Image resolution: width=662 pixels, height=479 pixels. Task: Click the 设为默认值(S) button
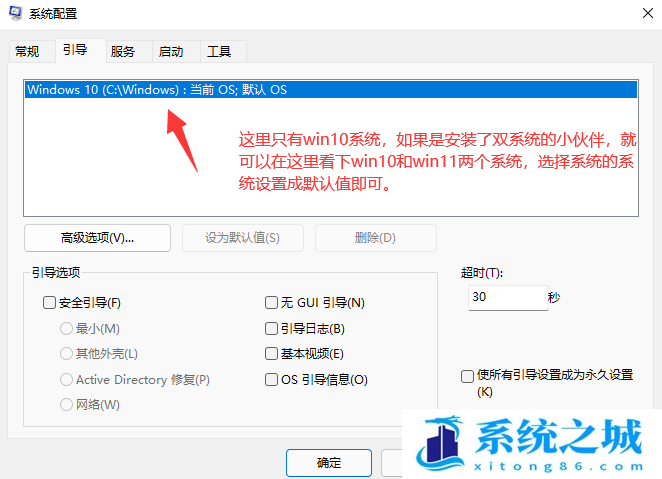(x=242, y=238)
